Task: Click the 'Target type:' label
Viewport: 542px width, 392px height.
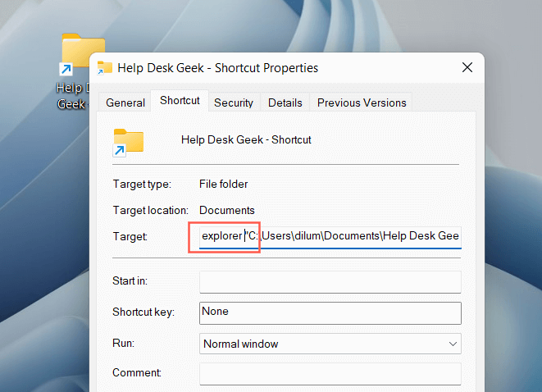Action: point(142,184)
